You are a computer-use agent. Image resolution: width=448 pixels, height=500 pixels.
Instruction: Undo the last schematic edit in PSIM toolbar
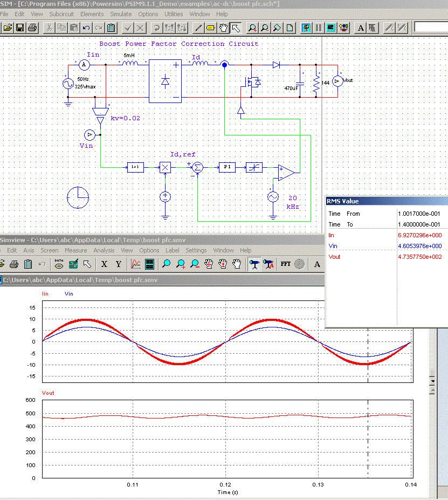tap(86, 28)
